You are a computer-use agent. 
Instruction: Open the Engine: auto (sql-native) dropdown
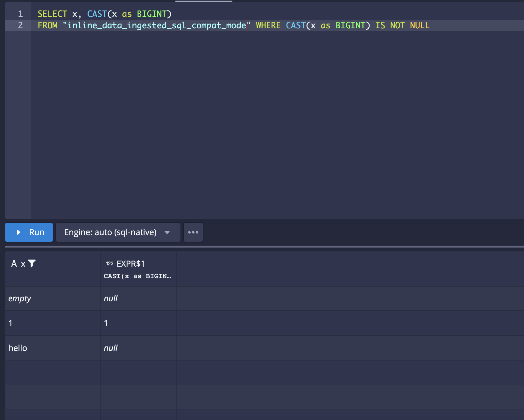click(x=118, y=232)
